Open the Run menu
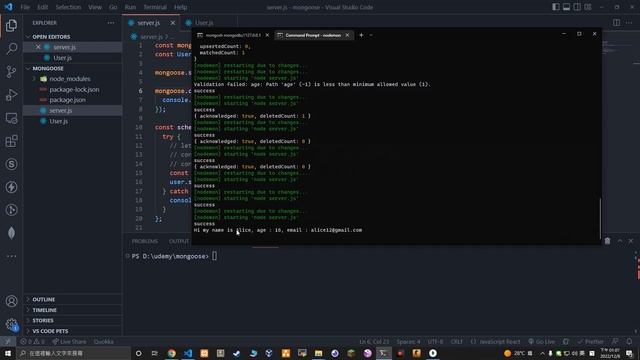Screen dimensions: 640x360 [x=130, y=7]
